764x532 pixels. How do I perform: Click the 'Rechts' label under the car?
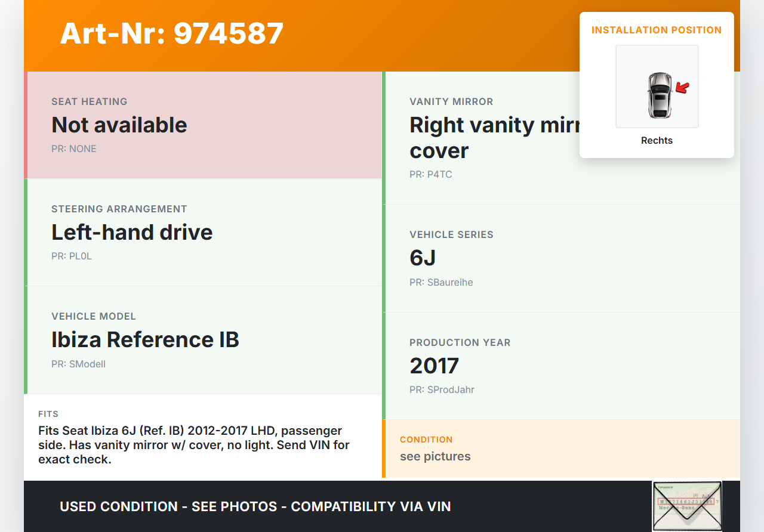(x=657, y=141)
